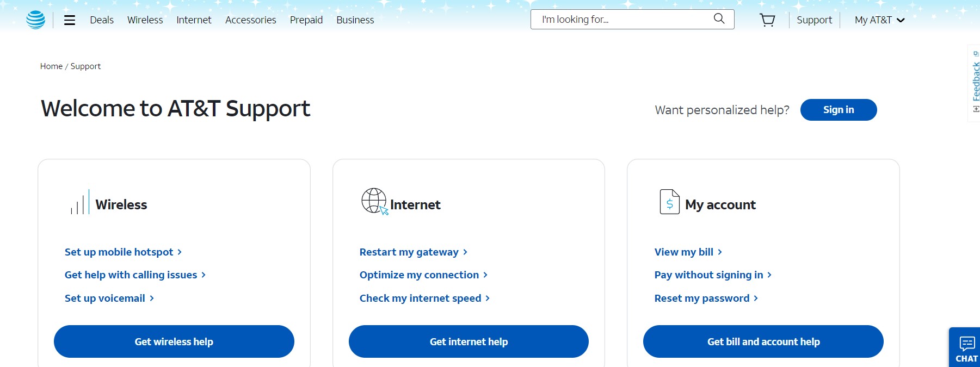Navigate to Home via breadcrumb

51,66
